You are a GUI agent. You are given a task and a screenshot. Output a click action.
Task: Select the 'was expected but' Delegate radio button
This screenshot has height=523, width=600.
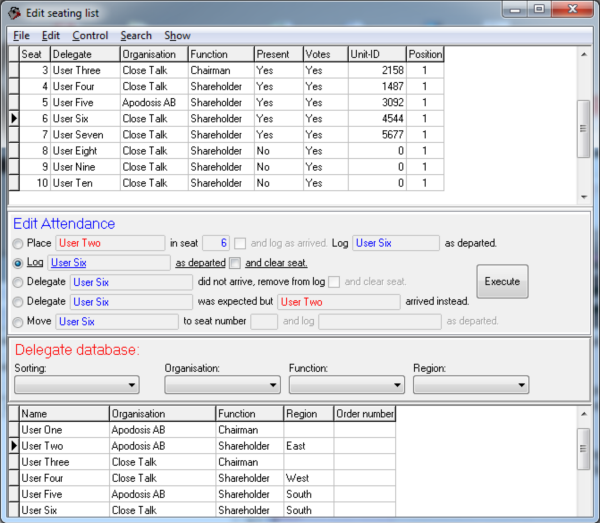(x=18, y=302)
